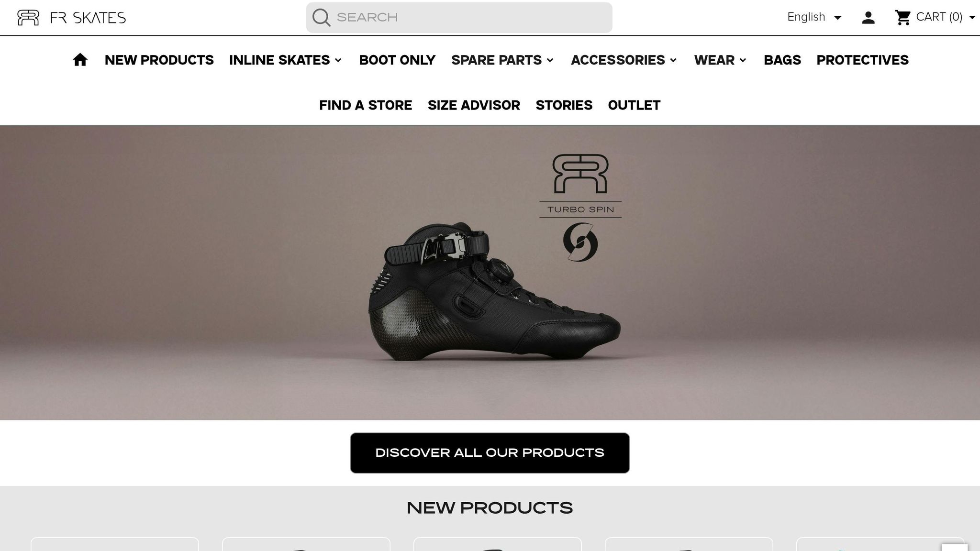Viewport: 980px width, 551px height.
Task: Click the shopping cart icon
Action: [x=902, y=18]
